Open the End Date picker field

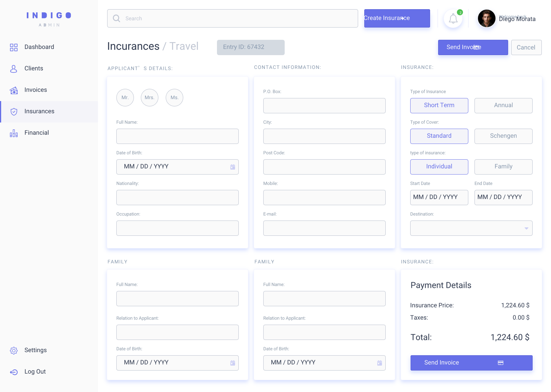(504, 198)
